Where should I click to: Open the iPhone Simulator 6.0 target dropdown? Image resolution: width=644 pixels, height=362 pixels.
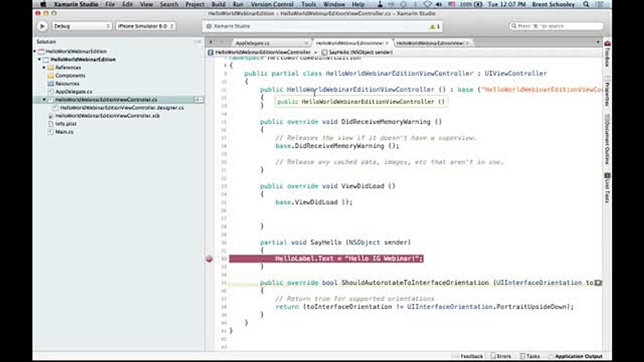[145, 26]
